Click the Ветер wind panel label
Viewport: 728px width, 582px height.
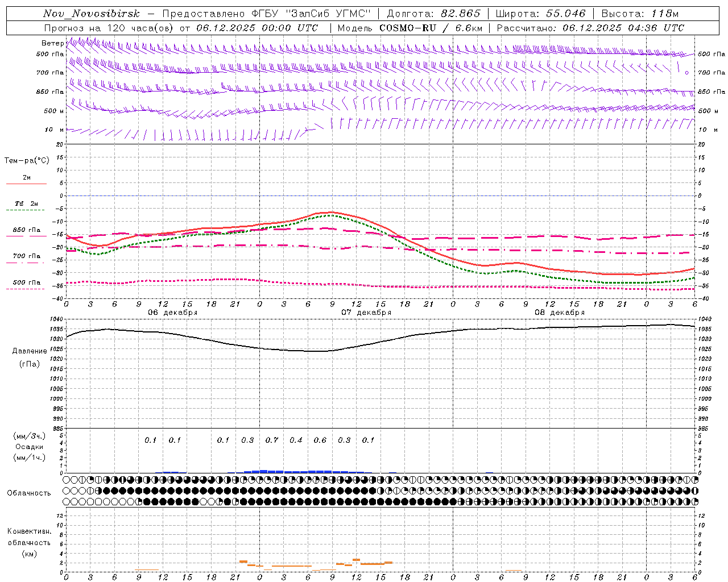52,43
